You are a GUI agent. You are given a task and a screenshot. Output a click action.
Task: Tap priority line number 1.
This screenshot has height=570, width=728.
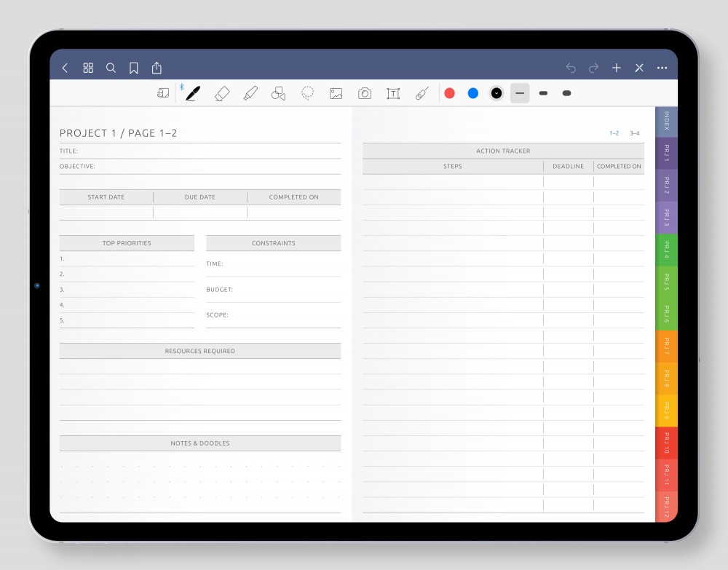tap(127, 259)
